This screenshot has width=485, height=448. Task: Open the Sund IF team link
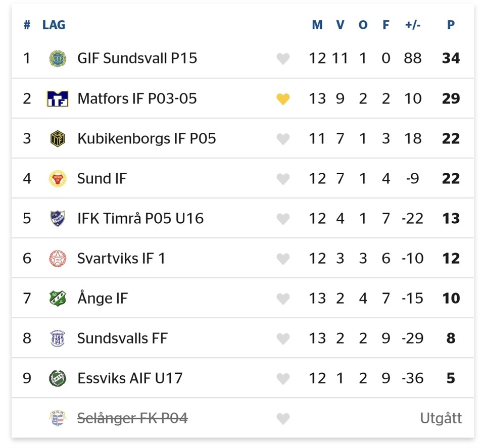tap(102, 178)
